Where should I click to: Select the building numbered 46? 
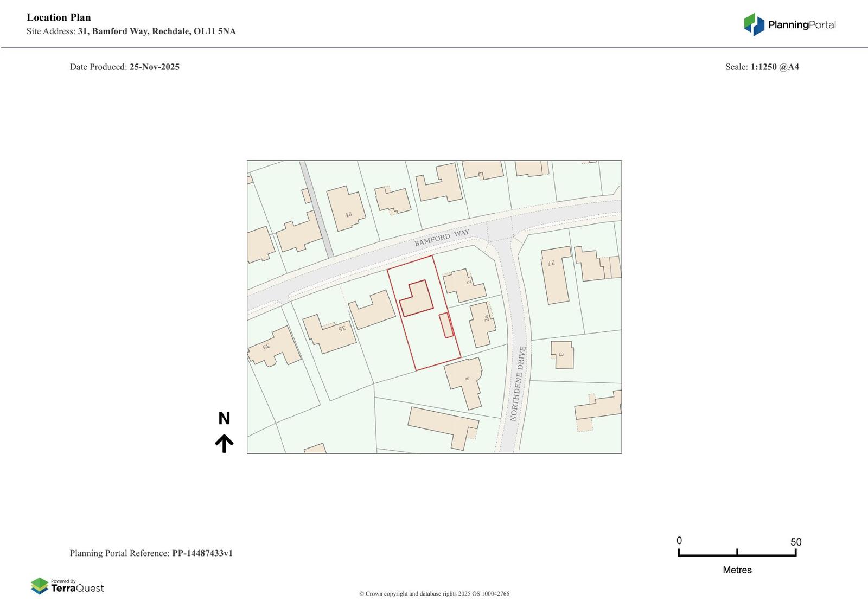[346, 209]
